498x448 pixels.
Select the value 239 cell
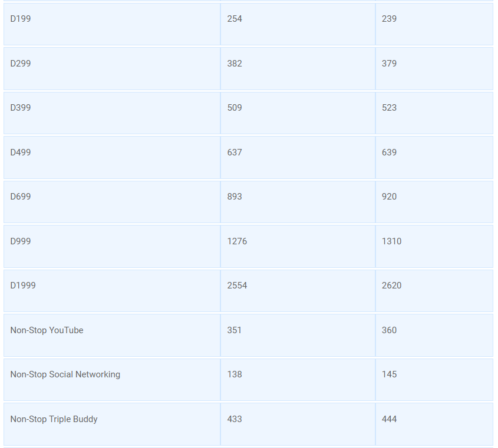(434, 24)
